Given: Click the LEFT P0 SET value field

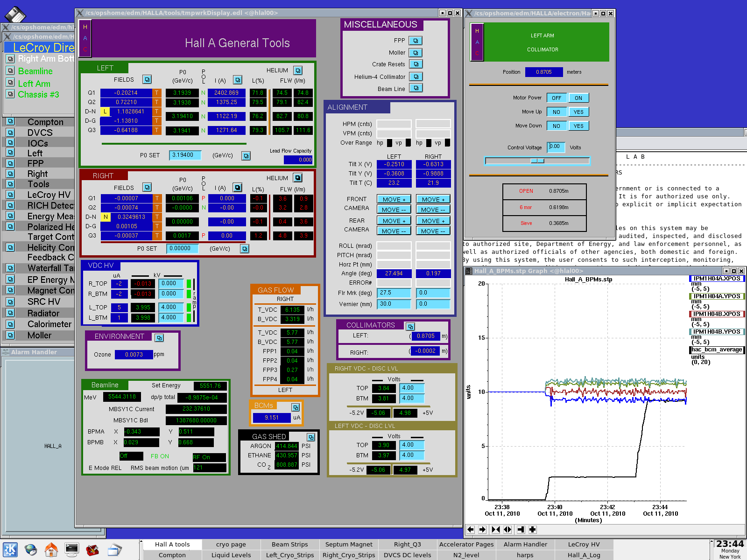Looking at the screenshot, I should coord(185,155).
